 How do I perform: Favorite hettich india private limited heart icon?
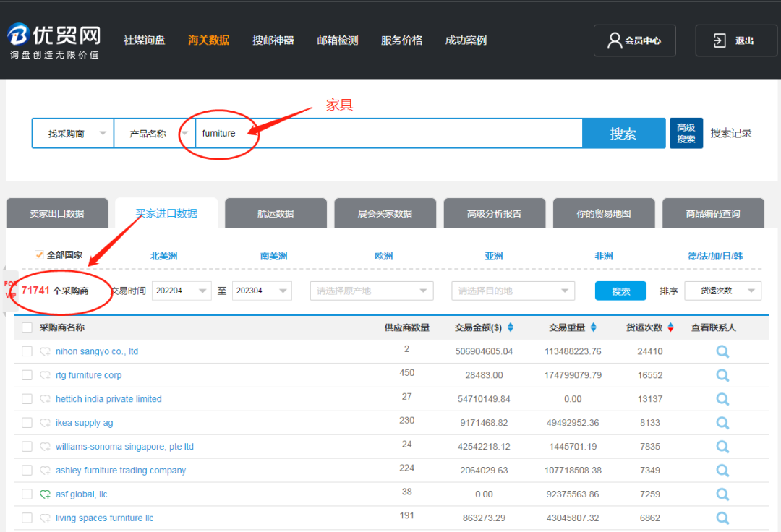pos(46,399)
